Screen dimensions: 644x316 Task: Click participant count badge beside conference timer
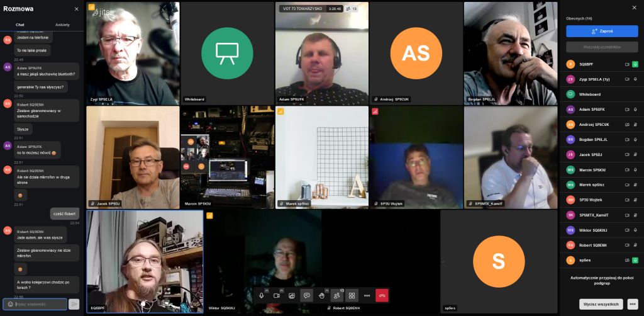point(351,9)
